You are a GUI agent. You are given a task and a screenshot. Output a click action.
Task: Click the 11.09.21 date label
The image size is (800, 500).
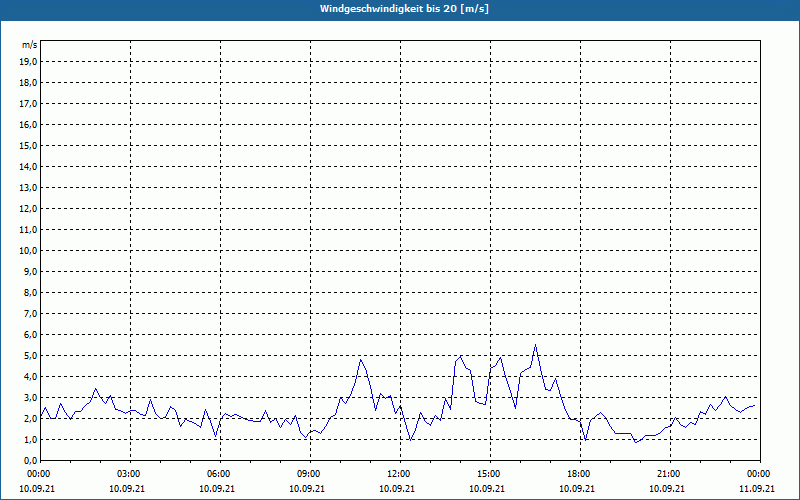(758, 488)
